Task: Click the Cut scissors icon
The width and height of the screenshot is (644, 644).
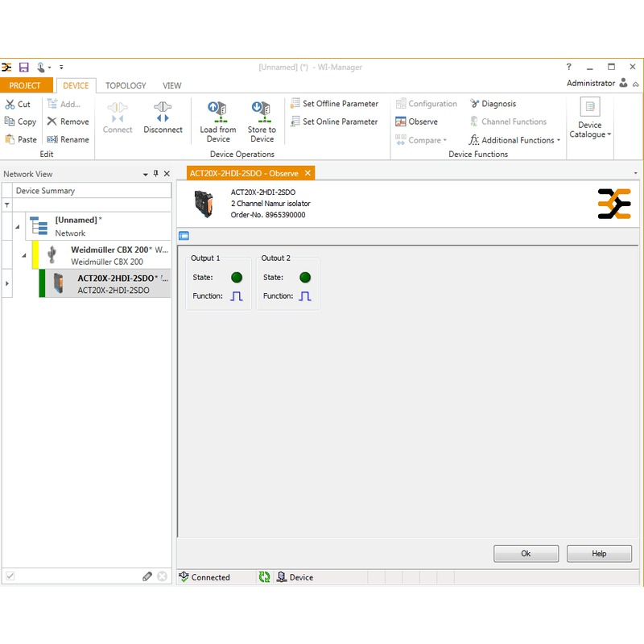Action: pyautogui.click(x=10, y=105)
